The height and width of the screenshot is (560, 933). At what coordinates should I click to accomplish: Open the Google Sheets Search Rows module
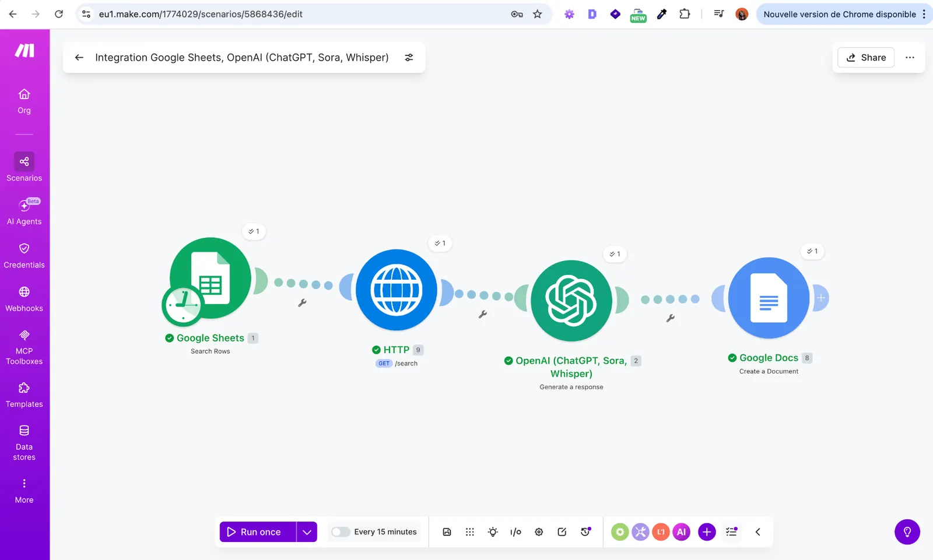point(211,278)
